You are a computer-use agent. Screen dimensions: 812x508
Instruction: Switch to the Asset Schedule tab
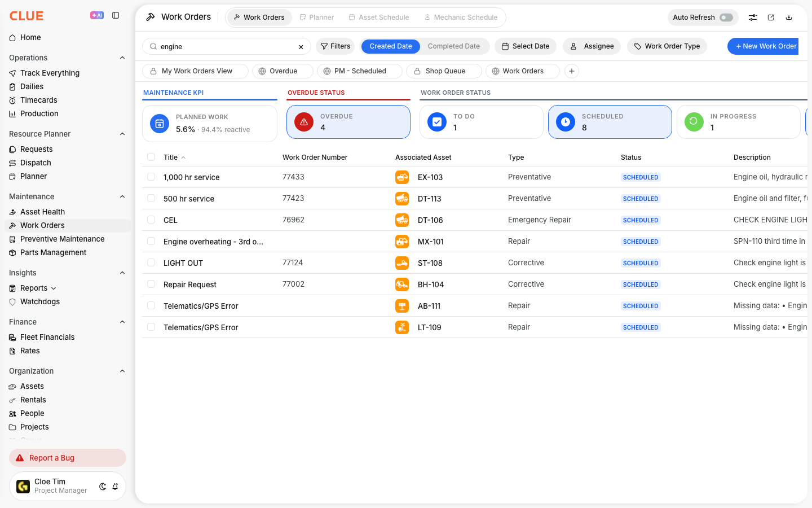click(x=379, y=17)
